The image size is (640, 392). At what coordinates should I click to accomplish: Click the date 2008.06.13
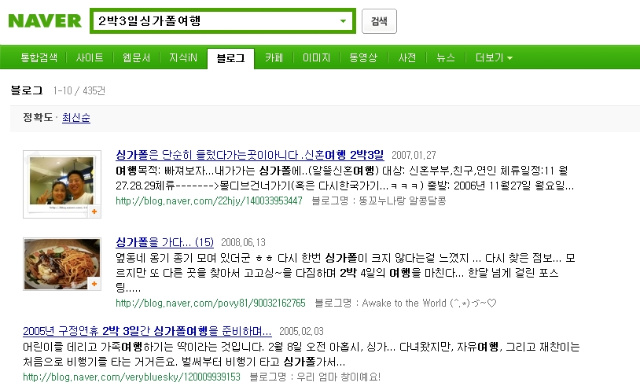tap(243, 243)
